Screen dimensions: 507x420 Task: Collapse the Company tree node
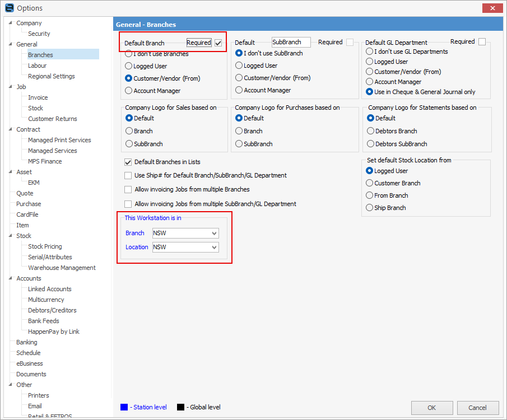(x=10, y=22)
